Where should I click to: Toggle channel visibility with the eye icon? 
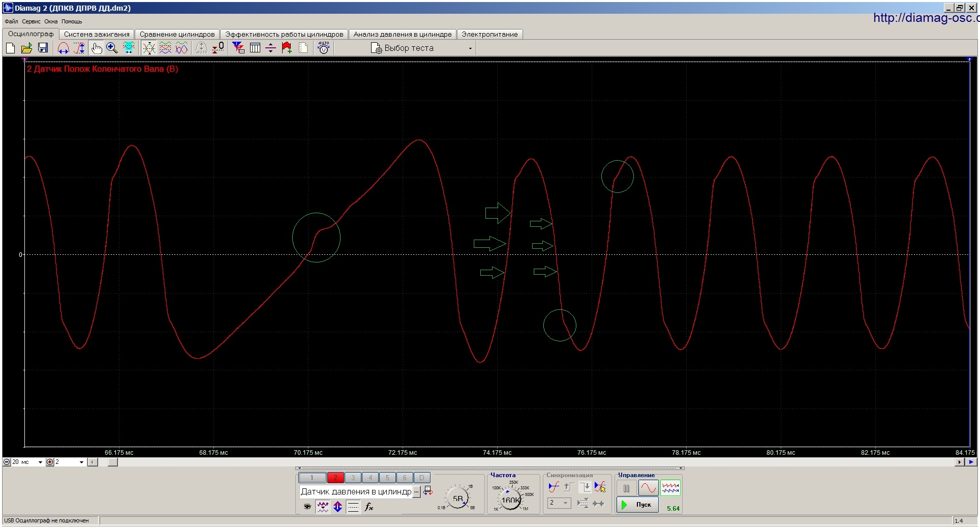click(x=307, y=507)
